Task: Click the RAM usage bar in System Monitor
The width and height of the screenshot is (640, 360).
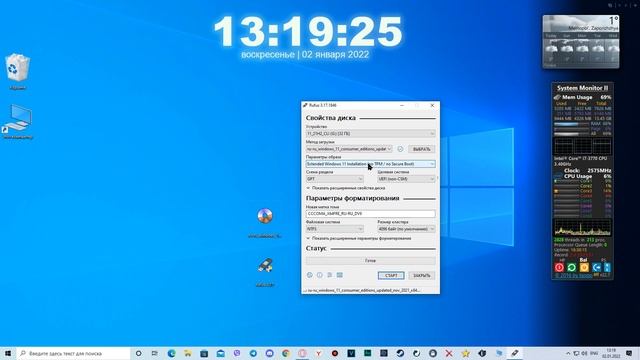Action: point(571,124)
